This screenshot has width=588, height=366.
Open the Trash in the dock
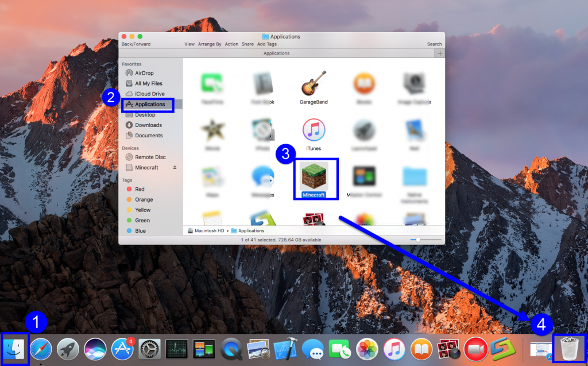[x=568, y=348]
